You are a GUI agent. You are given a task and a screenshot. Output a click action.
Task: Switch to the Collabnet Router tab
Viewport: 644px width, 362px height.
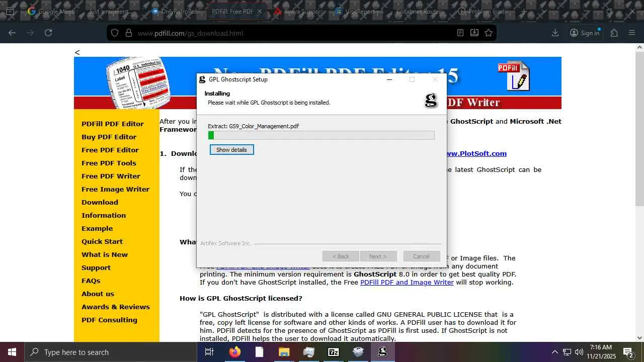click(x=420, y=11)
